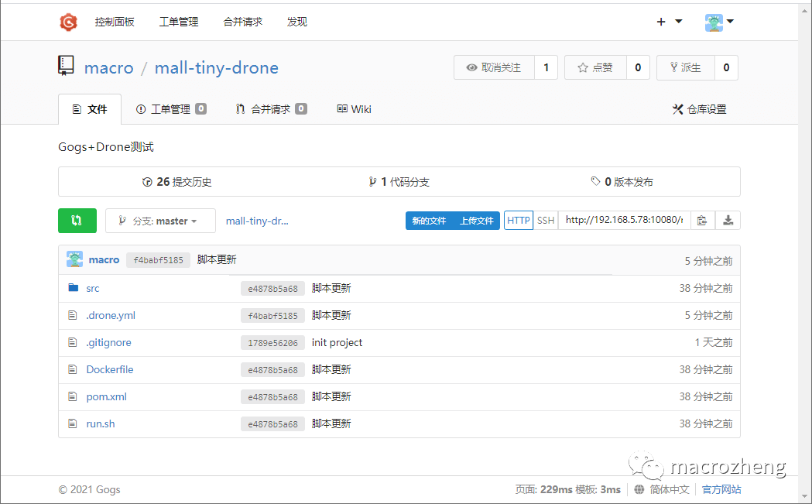Click the Gogs logo icon

click(68, 22)
